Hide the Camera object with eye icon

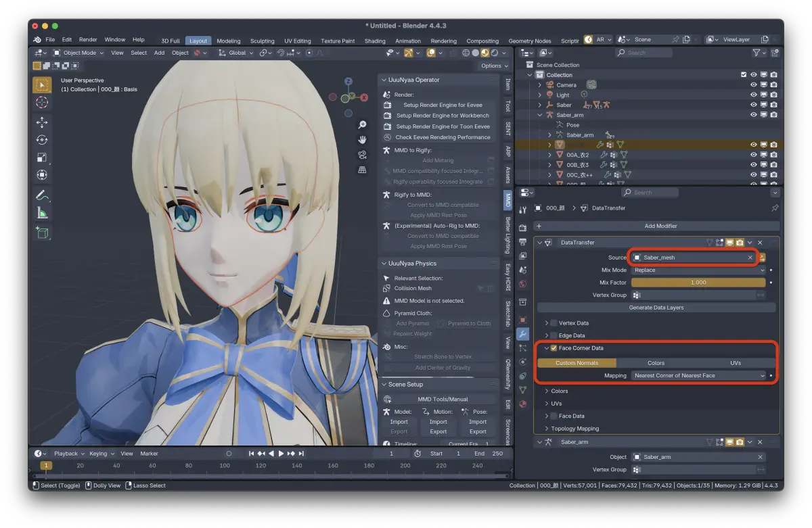pos(753,85)
